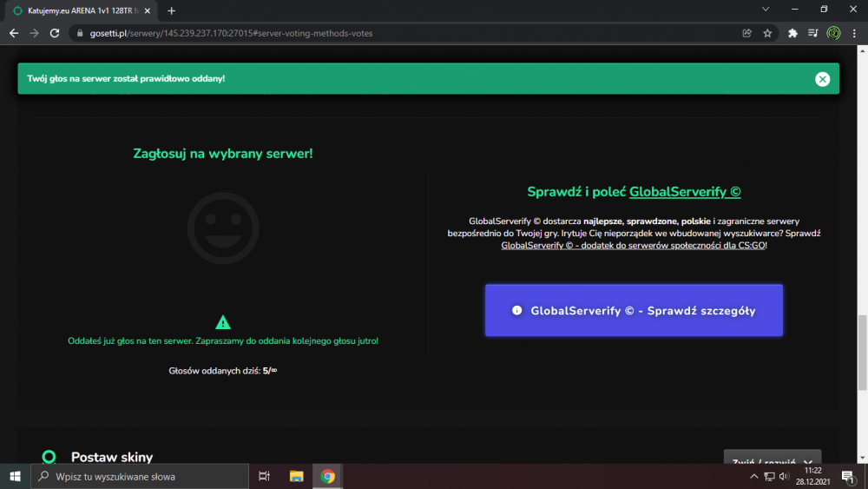The image size is (868, 489).
Task: Click GlobalServerify © - Sprawdź szczegóły button
Action: point(634,310)
